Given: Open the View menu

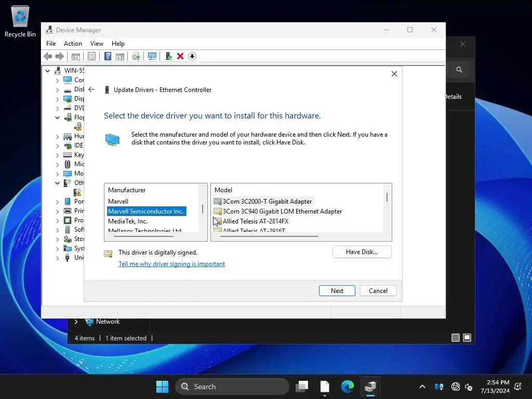Looking at the screenshot, I should point(97,44).
